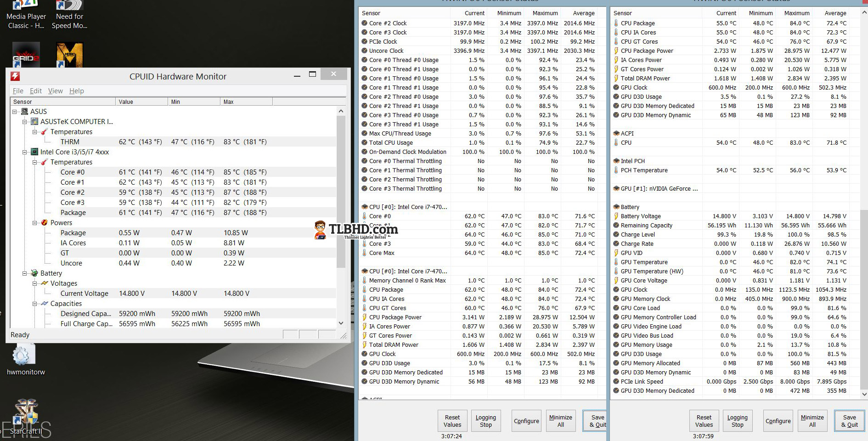Open the Media Player Classic desktop shortcut
The height and width of the screenshot is (441, 868).
(x=26, y=15)
